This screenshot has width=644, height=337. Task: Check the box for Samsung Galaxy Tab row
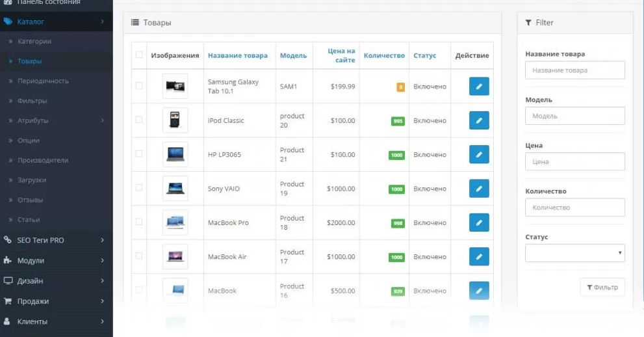point(139,86)
